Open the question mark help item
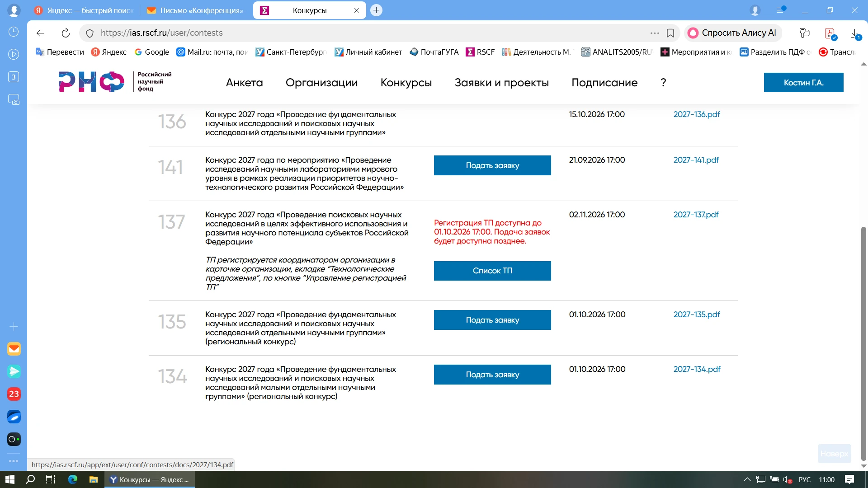868x488 pixels. (663, 83)
